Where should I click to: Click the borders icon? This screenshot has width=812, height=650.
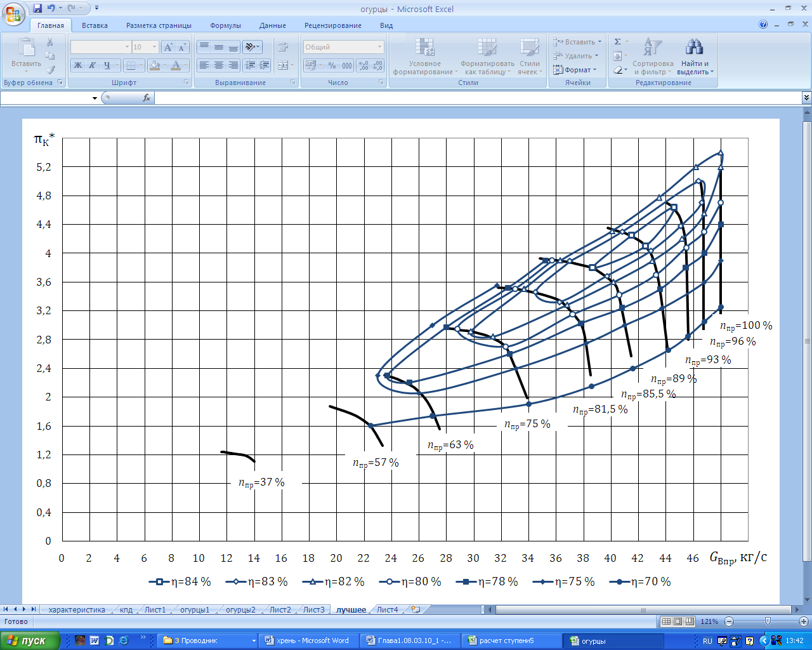click(131, 65)
